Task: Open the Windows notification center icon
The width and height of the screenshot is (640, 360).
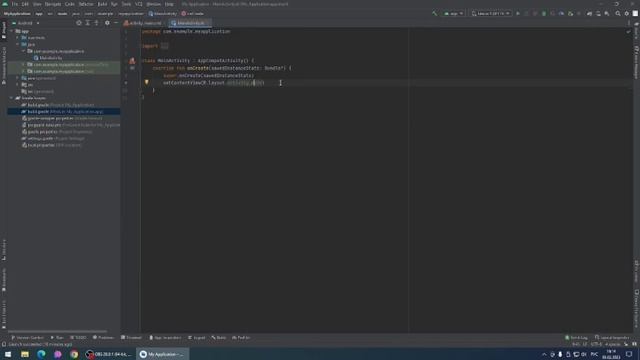Action: point(629,354)
